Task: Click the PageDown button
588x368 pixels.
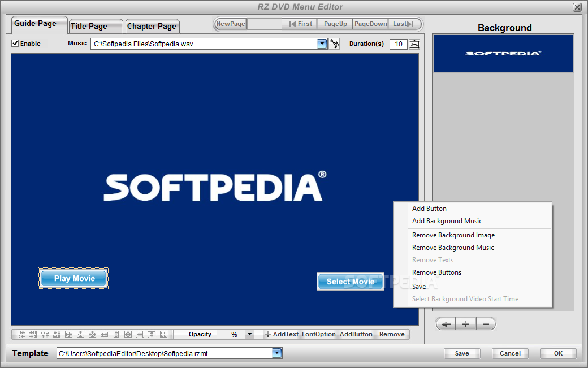Action: (x=370, y=24)
